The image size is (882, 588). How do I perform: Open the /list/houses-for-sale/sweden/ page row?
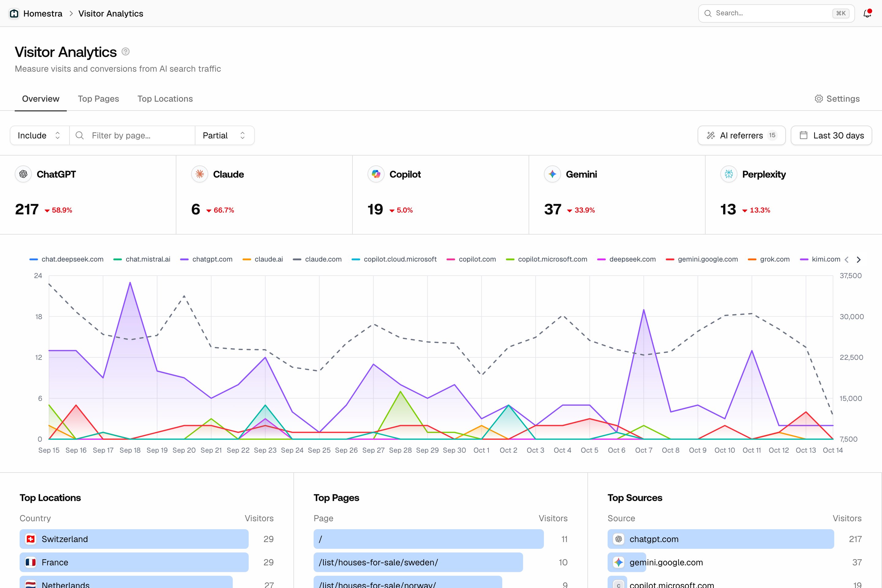(x=441, y=562)
